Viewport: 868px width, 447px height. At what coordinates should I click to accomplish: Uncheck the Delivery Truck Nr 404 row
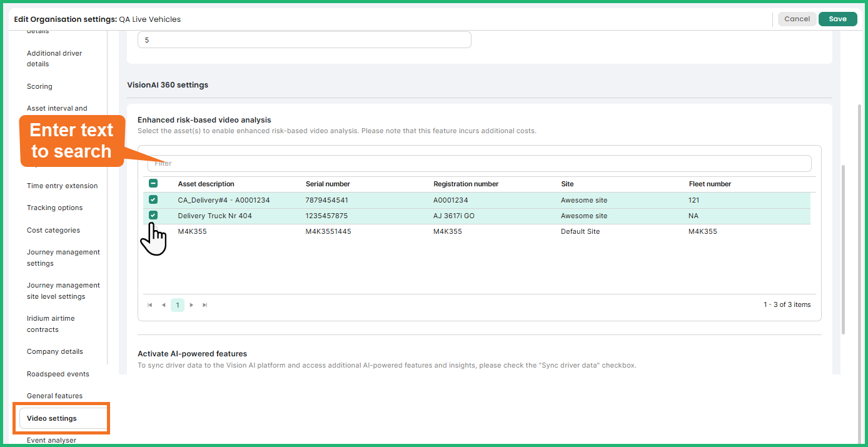[x=153, y=215]
